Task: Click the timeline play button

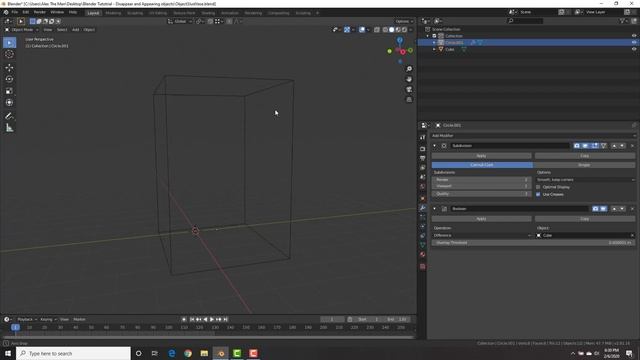Action: click(x=212, y=320)
